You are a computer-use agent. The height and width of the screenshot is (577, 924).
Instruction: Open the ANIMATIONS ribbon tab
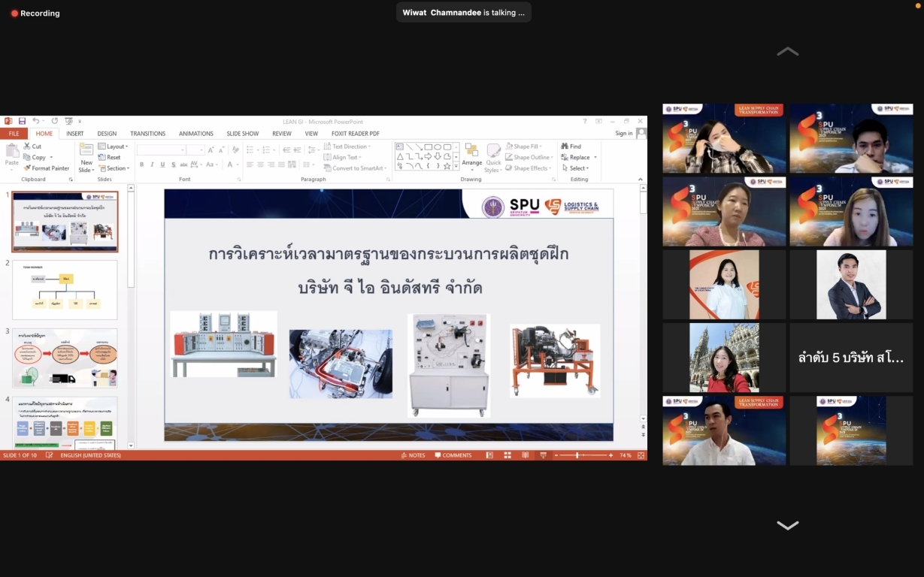[x=196, y=134]
